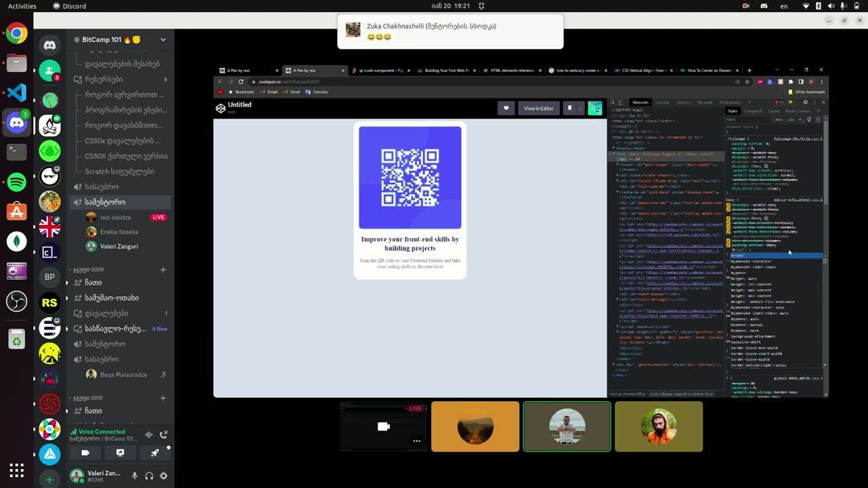Toggle deafen headphones in user panel

[149, 476]
